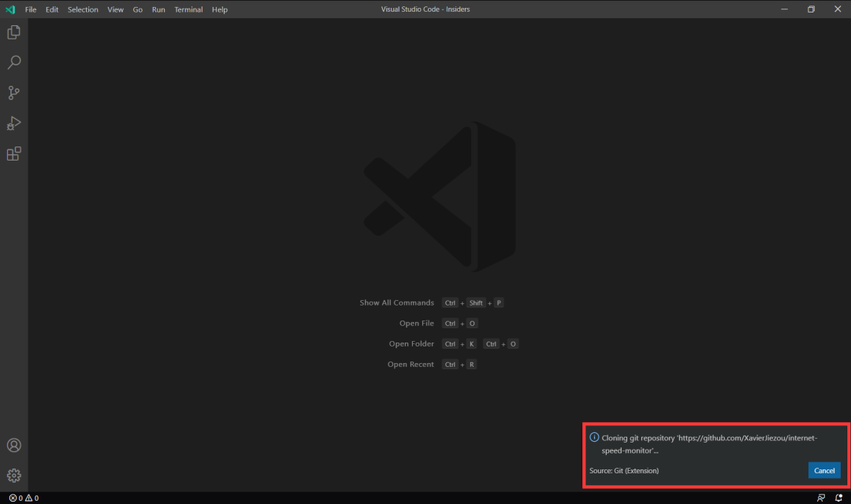Image resolution: width=851 pixels, height=504 pixels.
Task: Open the Search view
Action: (14, 62)
